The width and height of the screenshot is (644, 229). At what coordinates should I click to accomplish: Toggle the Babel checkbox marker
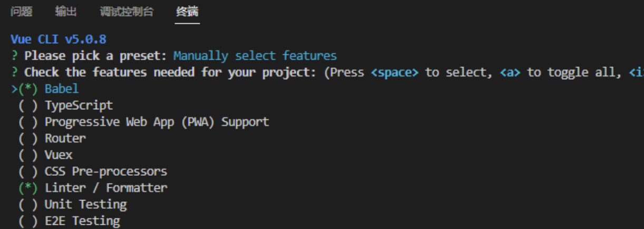point(28,89)
